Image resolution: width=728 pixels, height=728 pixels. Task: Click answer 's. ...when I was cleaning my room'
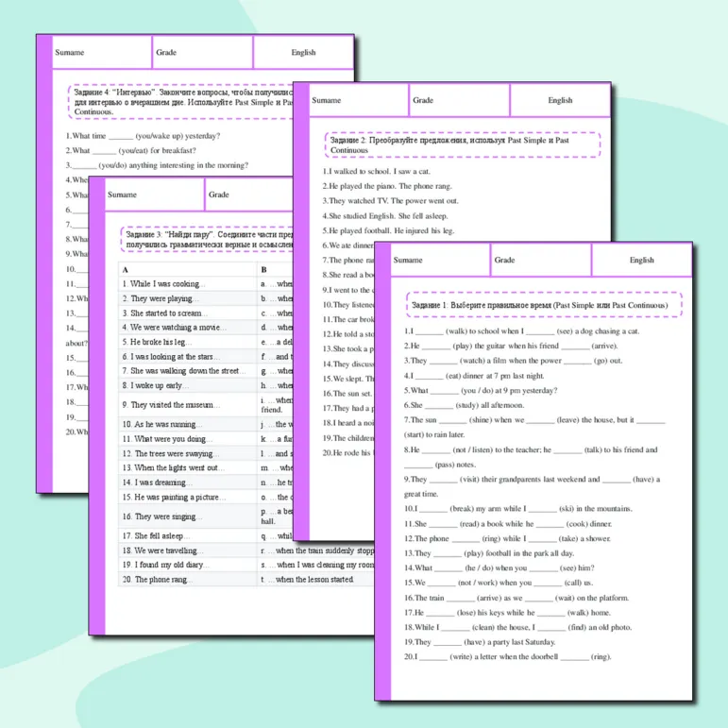pyautogui.click(x=317, y=565)
